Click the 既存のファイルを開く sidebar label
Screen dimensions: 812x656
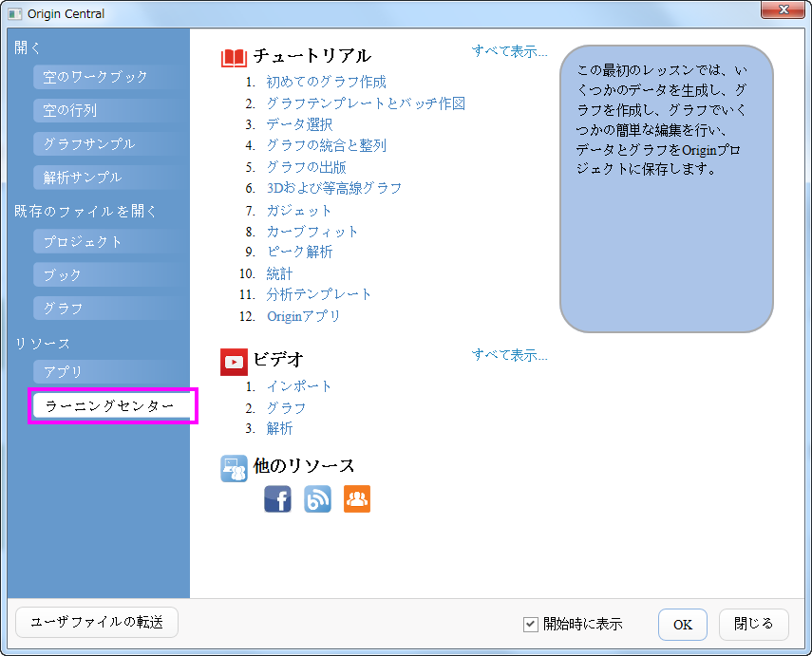[85, 211]
